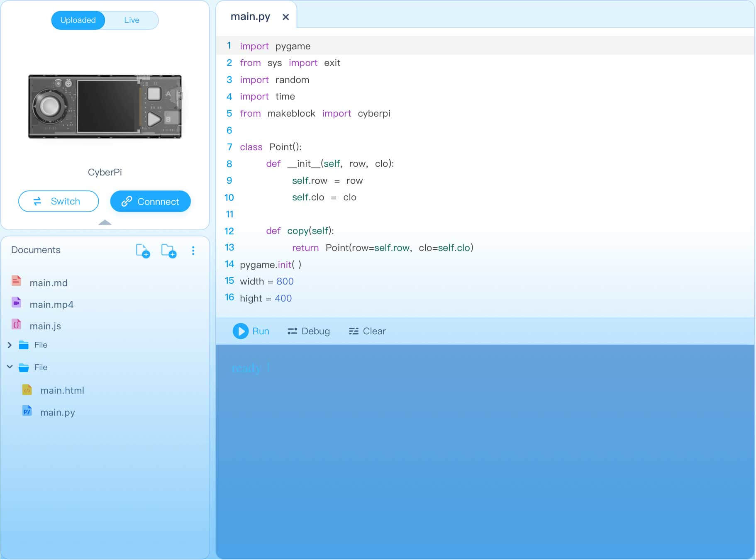Click 'self.row = row' on line 9
The image size is (756, 560).
[327, 180]
